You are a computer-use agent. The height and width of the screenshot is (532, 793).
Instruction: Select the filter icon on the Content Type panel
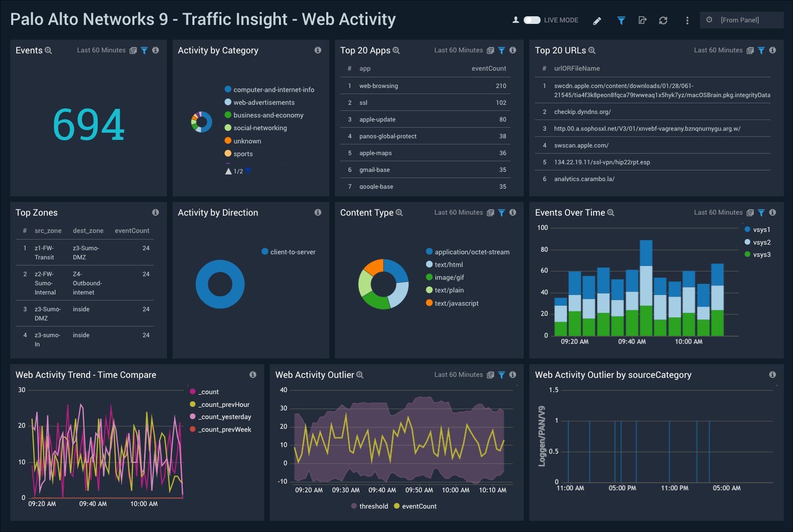click(501, 213)
